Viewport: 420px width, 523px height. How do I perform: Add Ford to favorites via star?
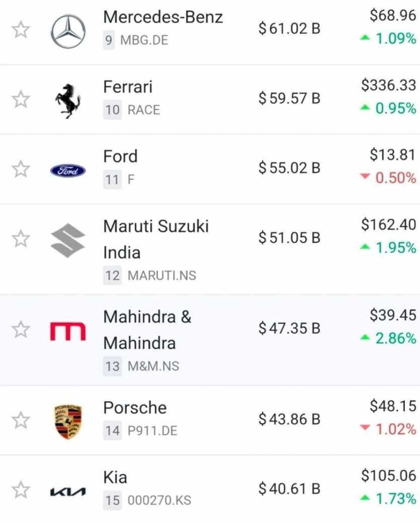click(x=21, y=169)
